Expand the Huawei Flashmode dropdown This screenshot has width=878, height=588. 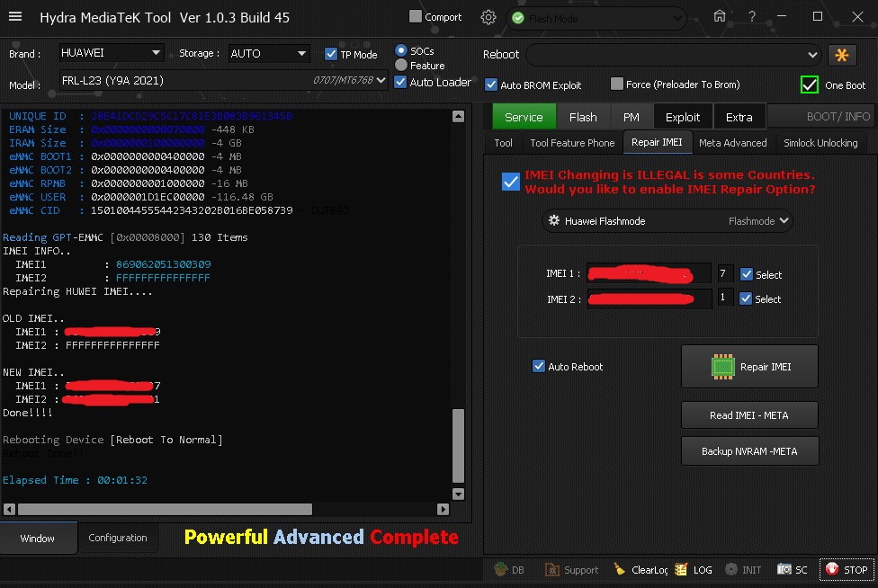667,220
